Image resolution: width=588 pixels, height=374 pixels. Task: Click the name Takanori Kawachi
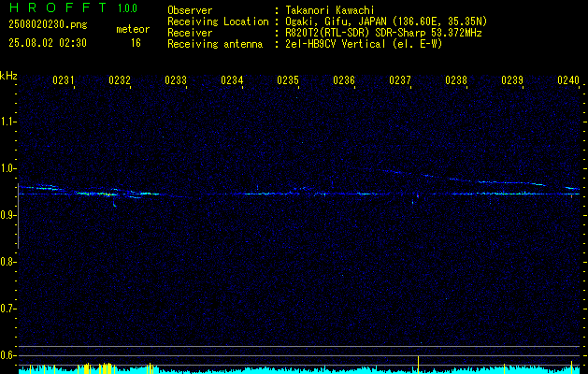[x=330, y=10]
